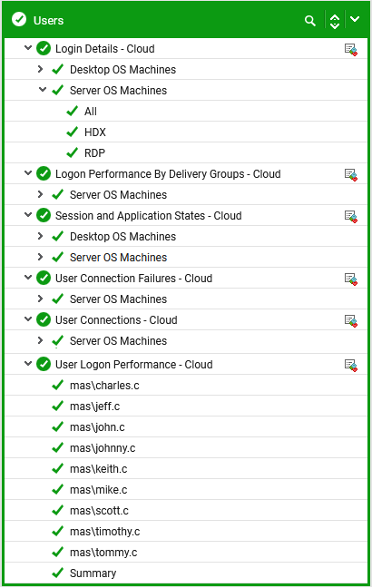
Task: Open details icon for User Logon Performance - Cloud
Action: pos(351,366)
